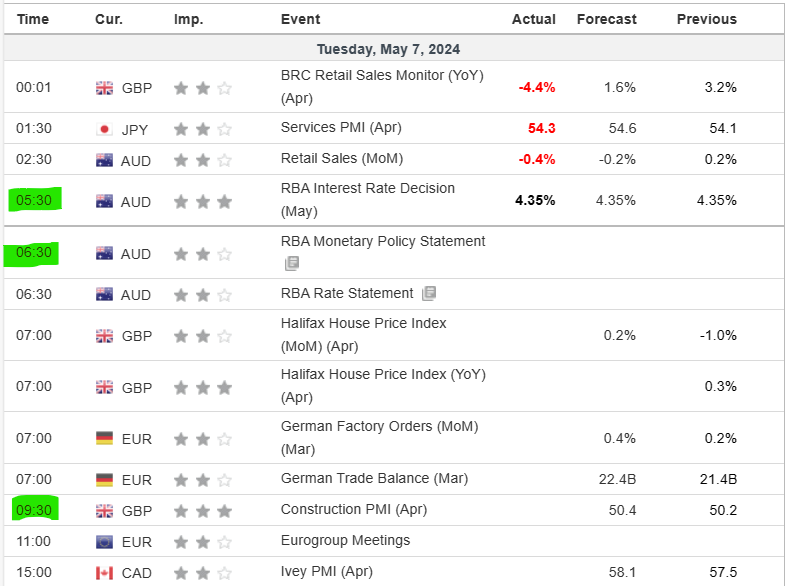This screenshot has height=586, width=786.
Task: Sort by the Imp. column header
Action: point(188,19)
